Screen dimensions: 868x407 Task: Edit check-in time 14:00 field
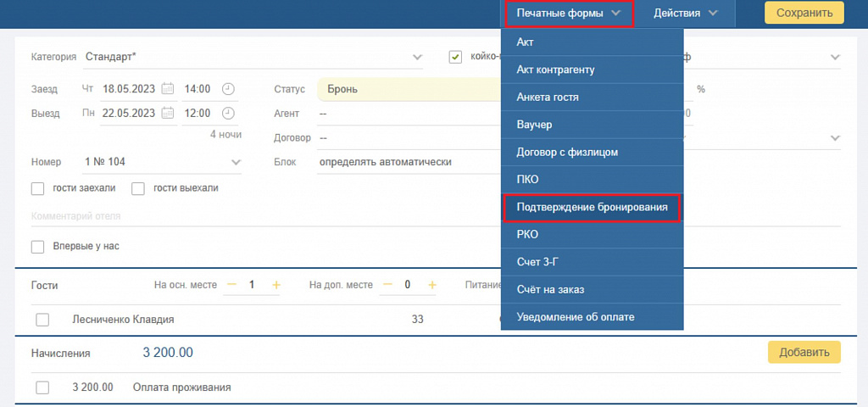(x=197, y=88)
